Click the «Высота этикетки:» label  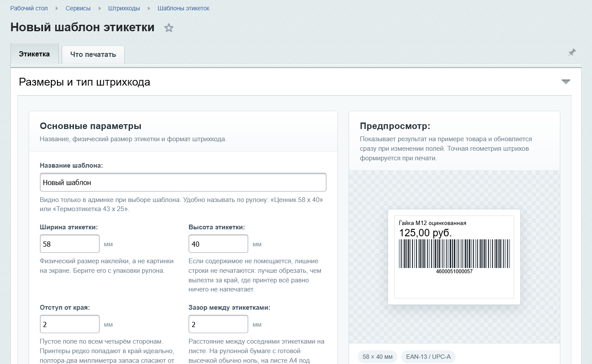[x=216, y=227]
